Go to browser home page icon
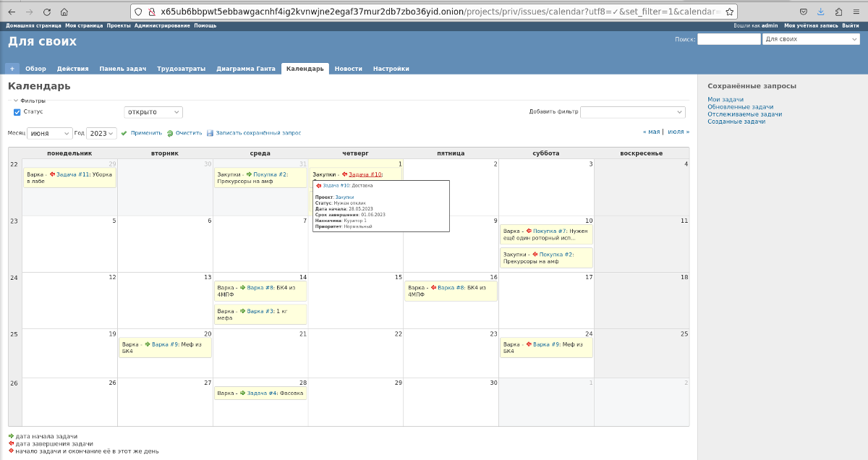The width and height of the screenshot is (868, 460). 64,12
